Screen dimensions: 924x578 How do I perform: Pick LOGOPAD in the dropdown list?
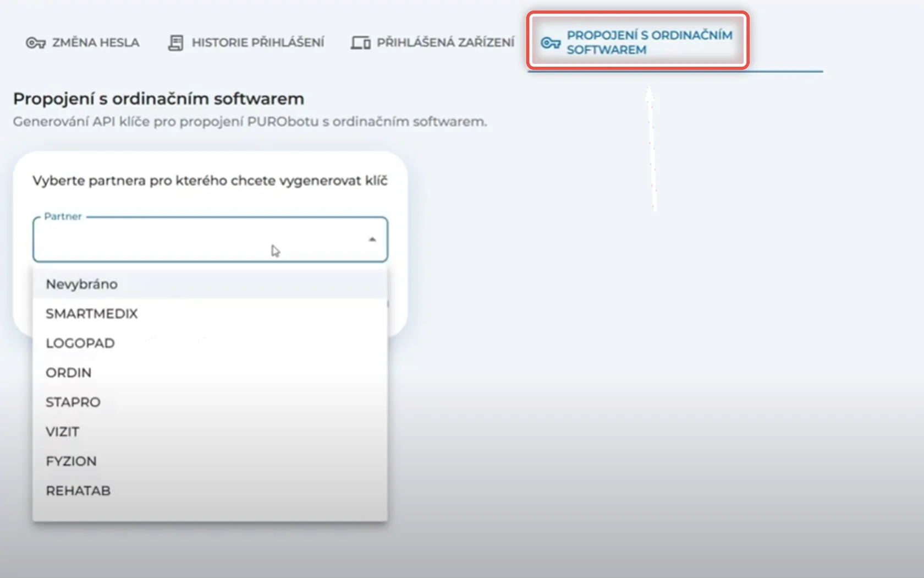[210, 343]
